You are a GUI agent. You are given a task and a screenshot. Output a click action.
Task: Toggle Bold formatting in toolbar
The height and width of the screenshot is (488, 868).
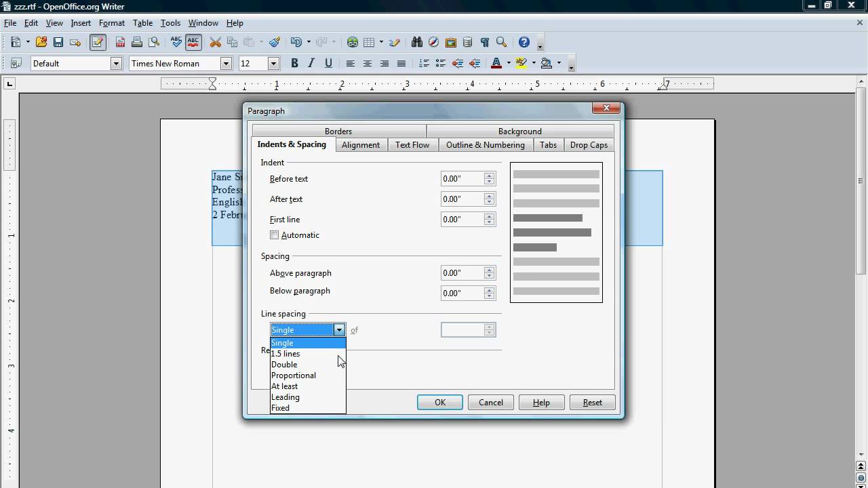(294, 63)
